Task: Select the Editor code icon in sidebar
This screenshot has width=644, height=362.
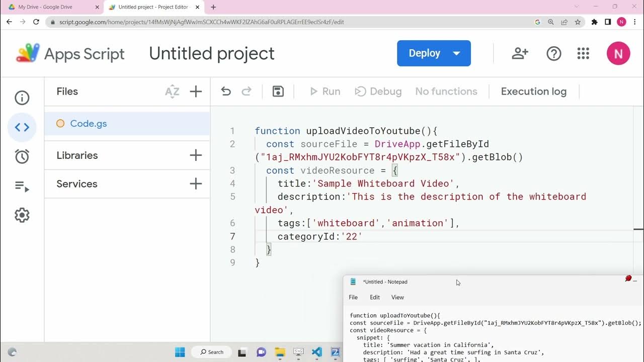Action: (x=22, y=127)
